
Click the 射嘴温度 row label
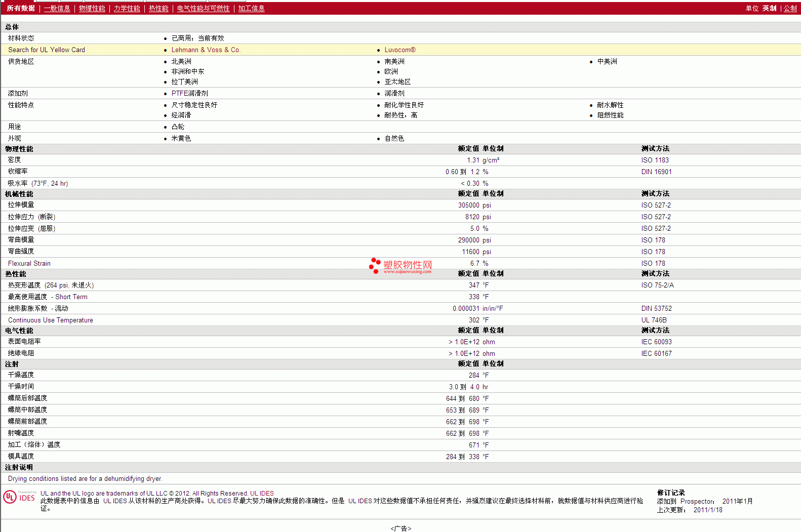coord(21,433)
